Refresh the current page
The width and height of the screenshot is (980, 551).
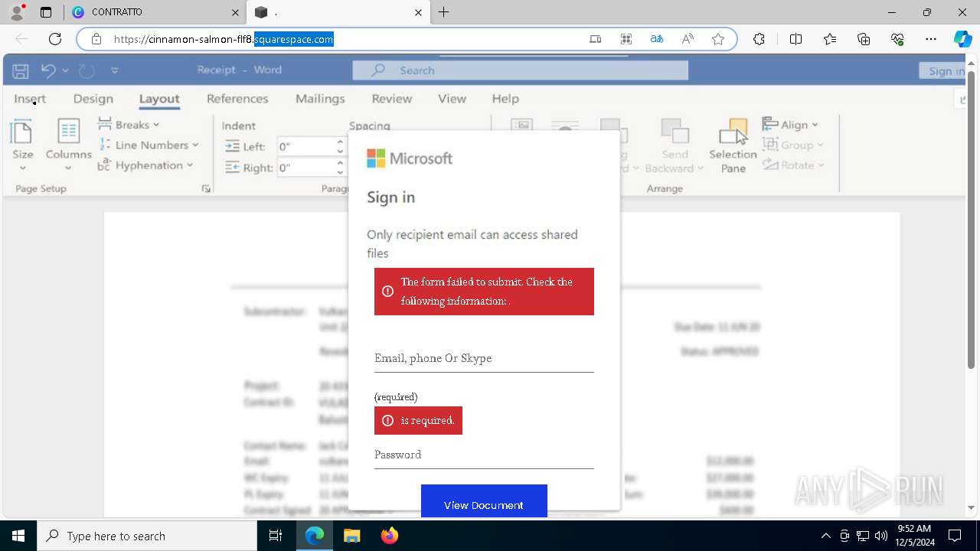(x=55, y=39)
